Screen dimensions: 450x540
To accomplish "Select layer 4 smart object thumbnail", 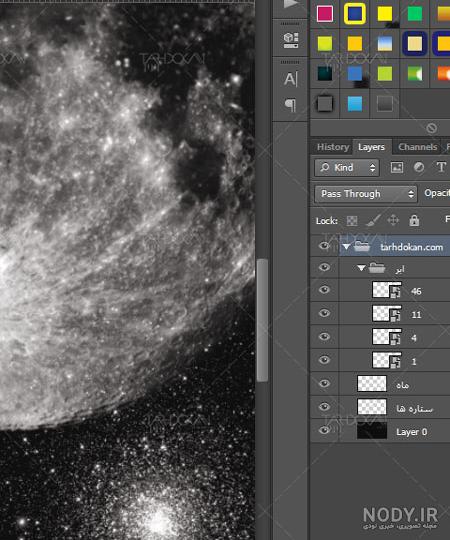I will pyautogui.click(x=387, y=336).
